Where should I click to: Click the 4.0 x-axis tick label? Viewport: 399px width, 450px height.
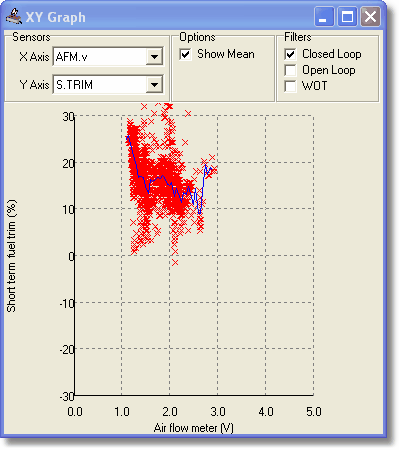266,412
